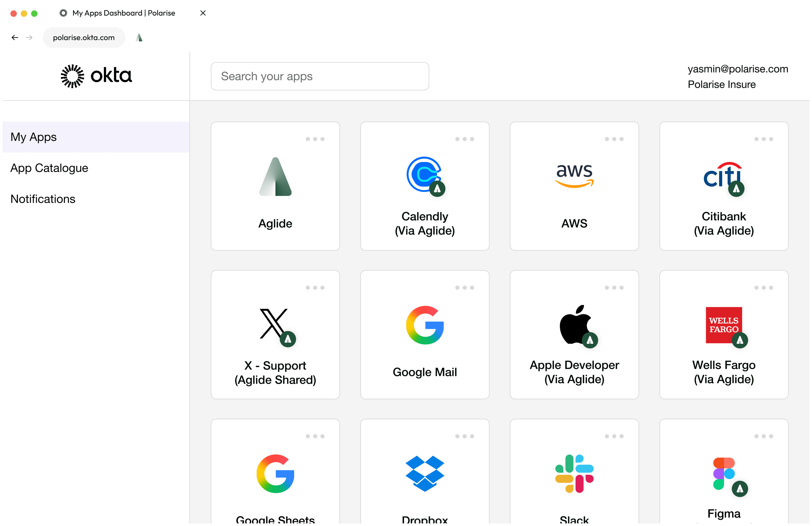The height and width of the screenshot is (526, 812).
Task: Click the Aglide extension icon in the browser toolbar
Action: [139, 37]
